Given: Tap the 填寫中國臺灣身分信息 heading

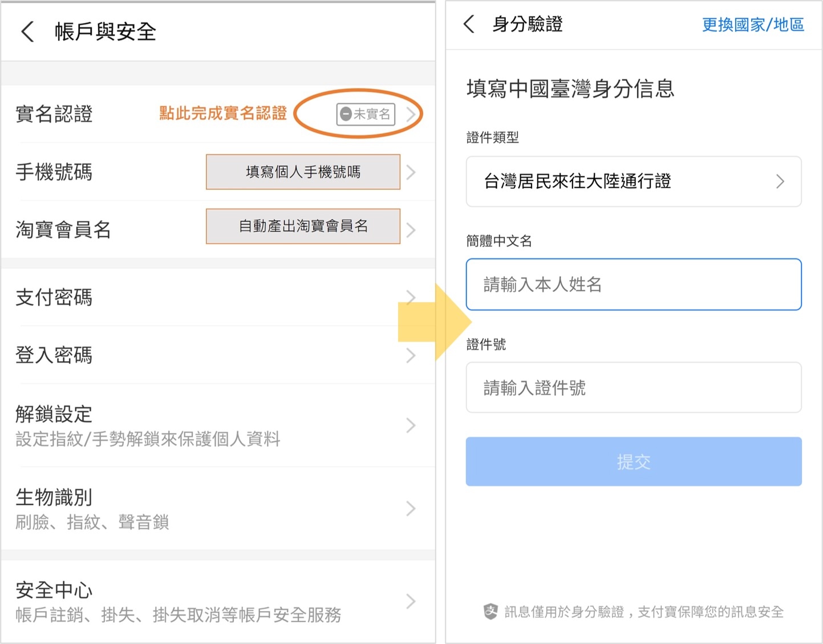Looking at the screenshot, I should [x=570, y=88].
